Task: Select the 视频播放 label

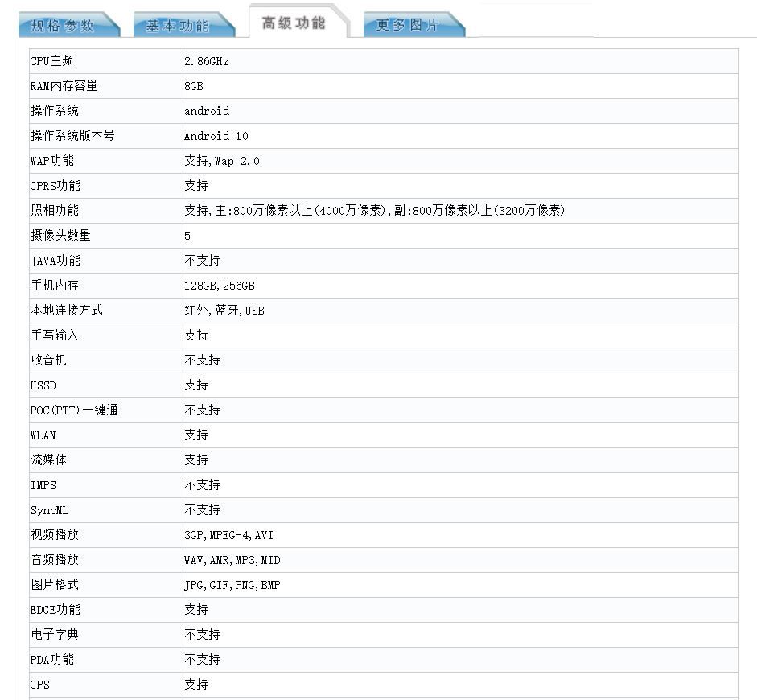Action: [55, 535]
